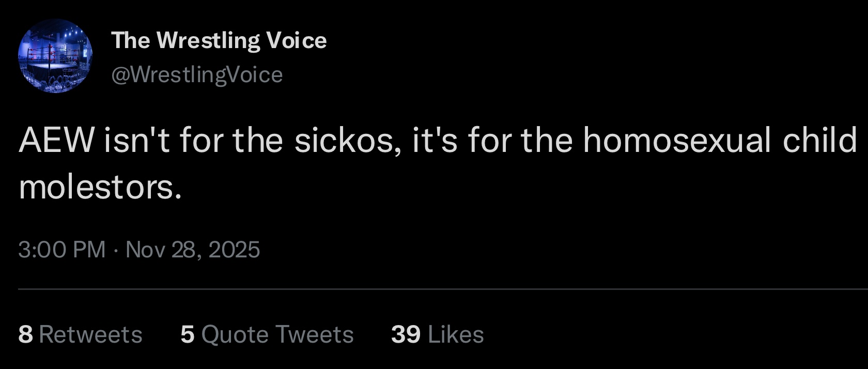The image size is (868, 369).
Task: Open the 5 Quote Tweets list
Action: tap(267, 334)
